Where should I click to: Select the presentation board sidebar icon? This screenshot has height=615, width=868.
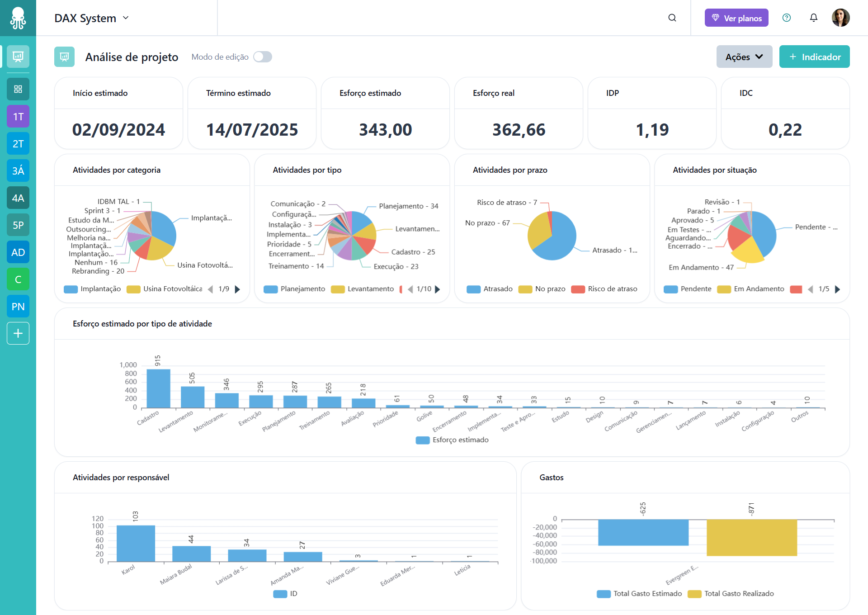point(18,57)
